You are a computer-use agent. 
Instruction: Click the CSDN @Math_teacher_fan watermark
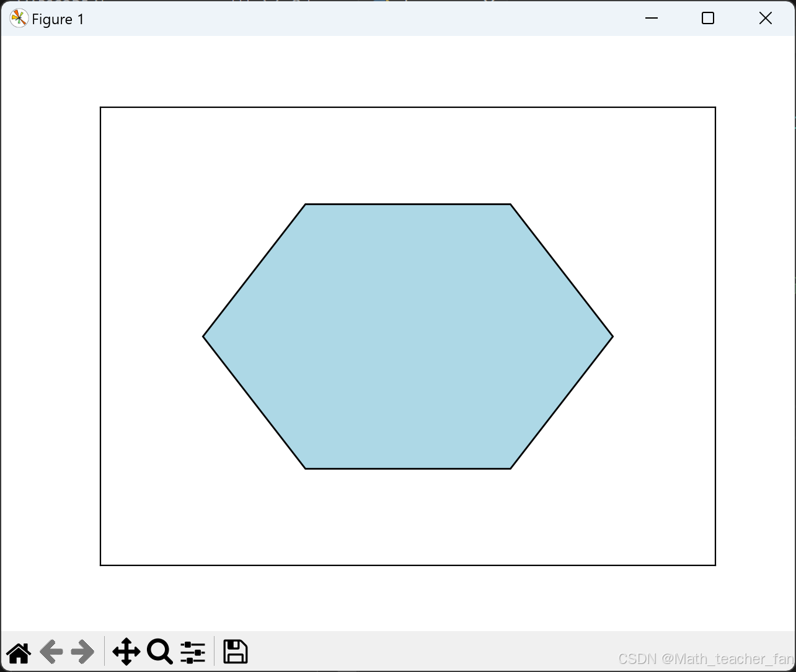707,659
